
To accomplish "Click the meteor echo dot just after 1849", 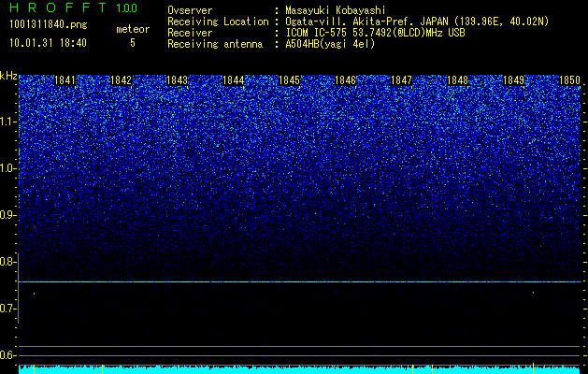I will pyautogui.click(x=533, y=293).
